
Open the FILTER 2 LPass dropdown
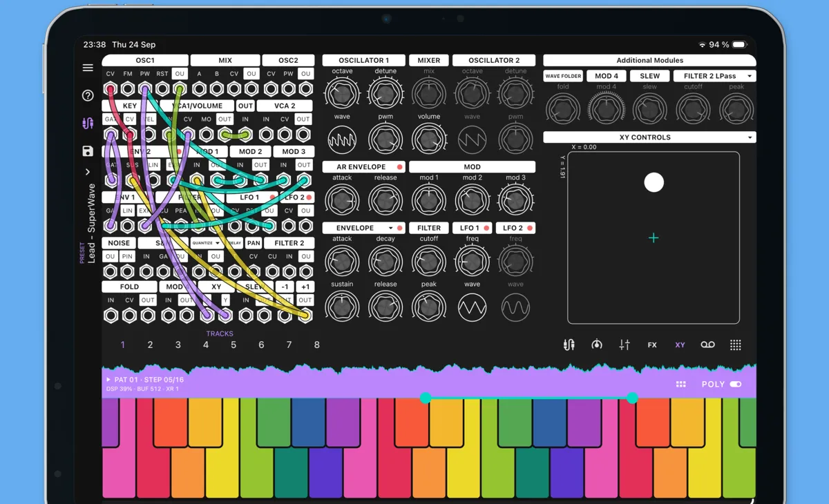tap(714, 76)
